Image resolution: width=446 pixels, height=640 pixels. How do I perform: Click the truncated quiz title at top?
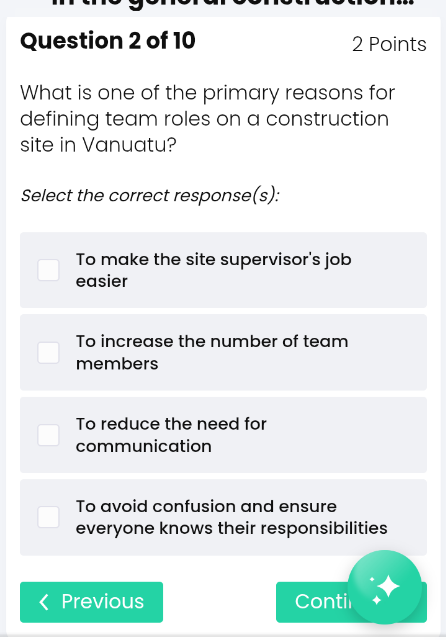click(x=233, y=3)
